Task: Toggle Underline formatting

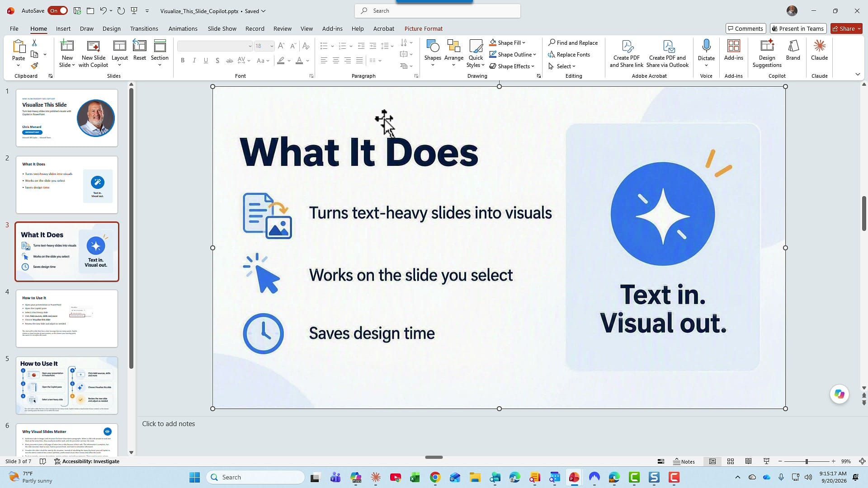Action: click(206, 61)
